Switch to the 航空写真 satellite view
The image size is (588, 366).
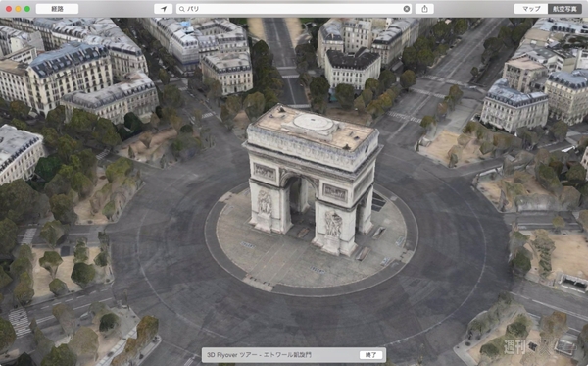564,9
